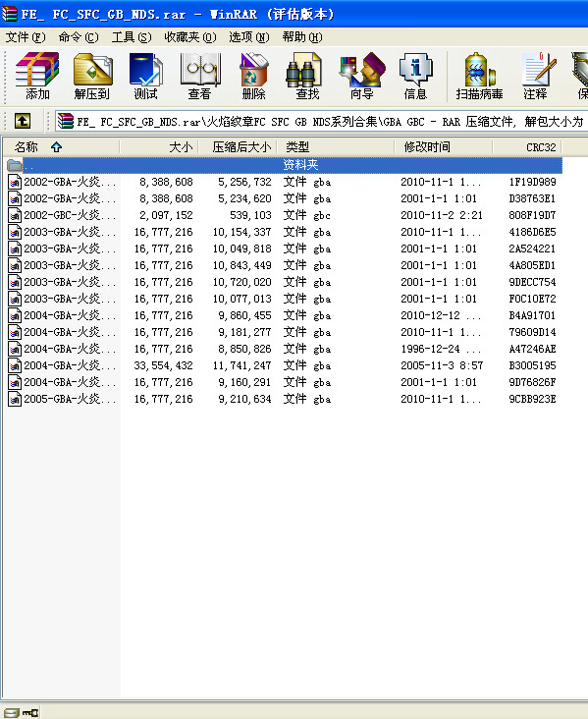Image resolution: width=588 pixels, height=719 pixels.
Task: Click CRC value F0C10E72
Action: [x=532, y=299]
